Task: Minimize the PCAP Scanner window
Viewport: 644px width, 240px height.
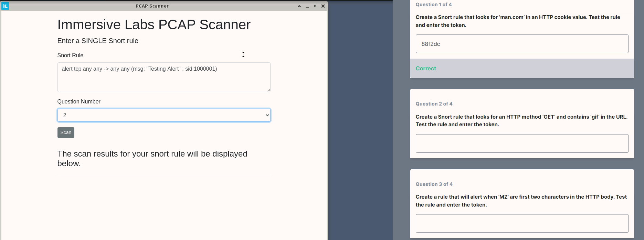Action: coord(307,6)
